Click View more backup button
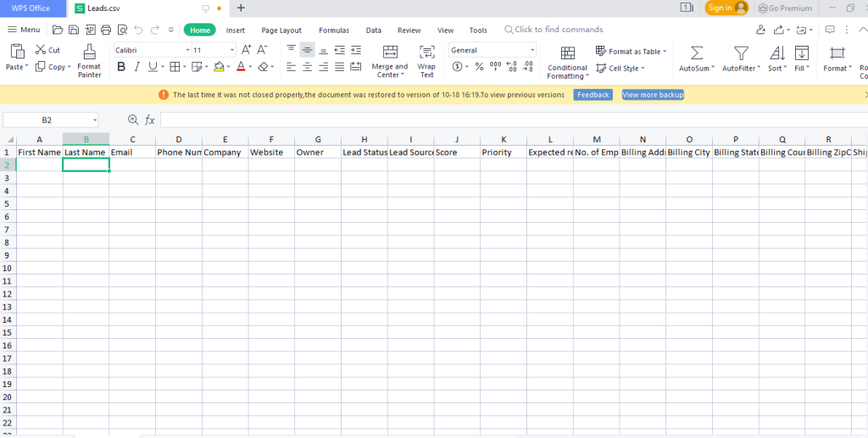 (x=653, y=95)
